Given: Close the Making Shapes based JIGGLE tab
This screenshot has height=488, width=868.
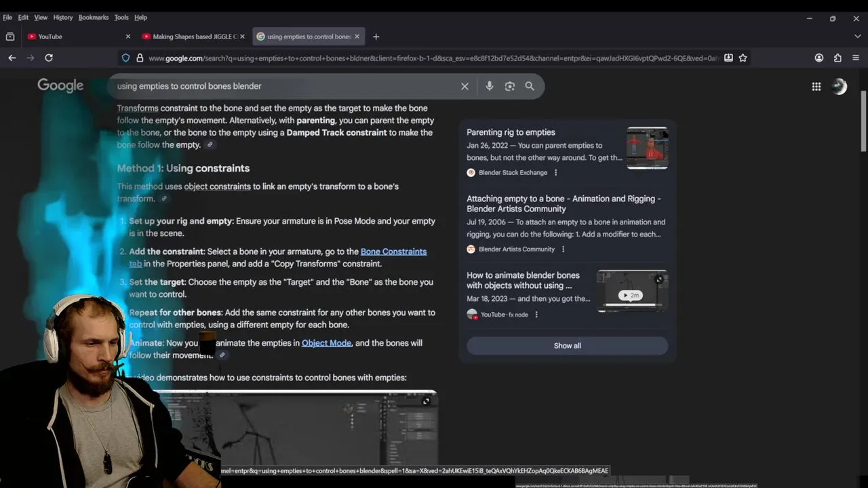Looking at the screenshot, I should pyautogui.click(x=243, y=37).
